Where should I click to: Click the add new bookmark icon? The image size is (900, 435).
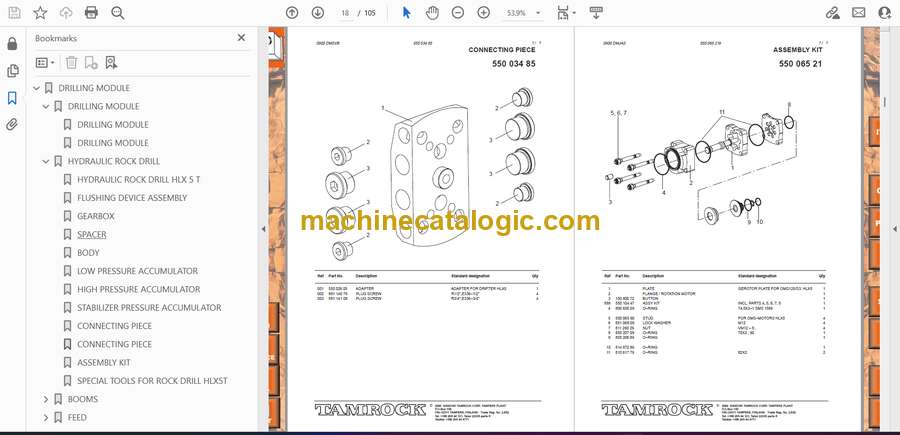tap(91, 63)
